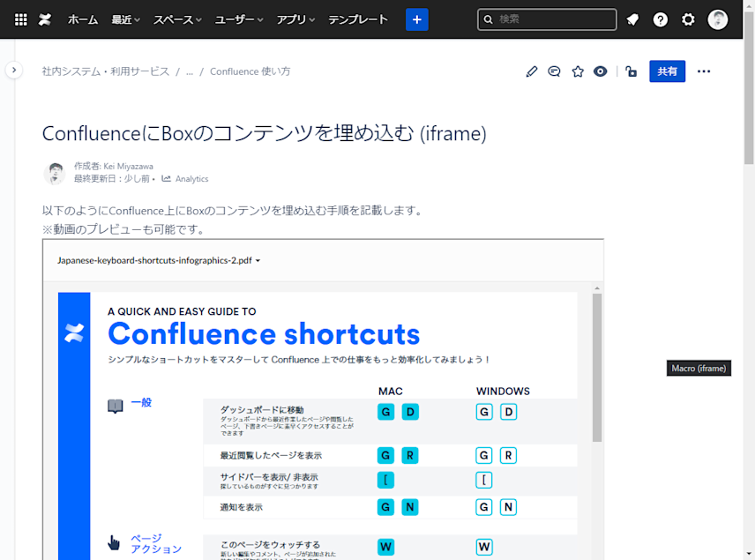The image size is (755, 560).
Task: Click the Windows R key for 最近閲覧したページ
Action: point(508,456)
